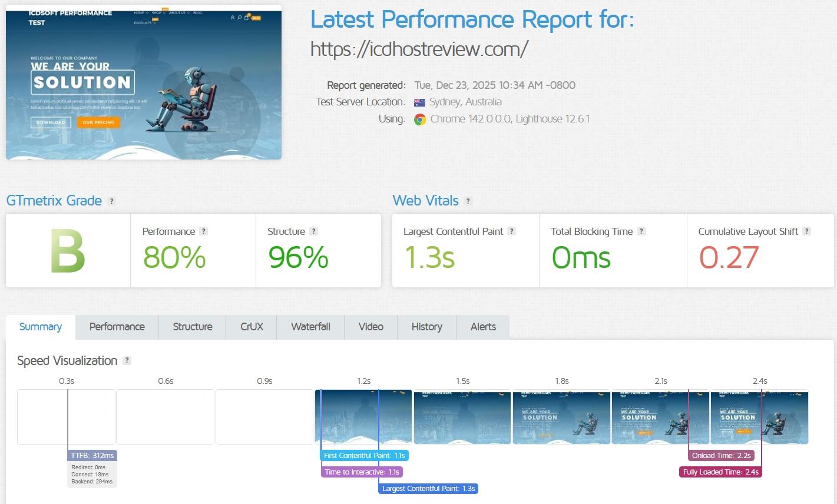The image size is (837, 504).
Task: Click the 0ms Total Blocking Time value
Action: tap(581, 257)
